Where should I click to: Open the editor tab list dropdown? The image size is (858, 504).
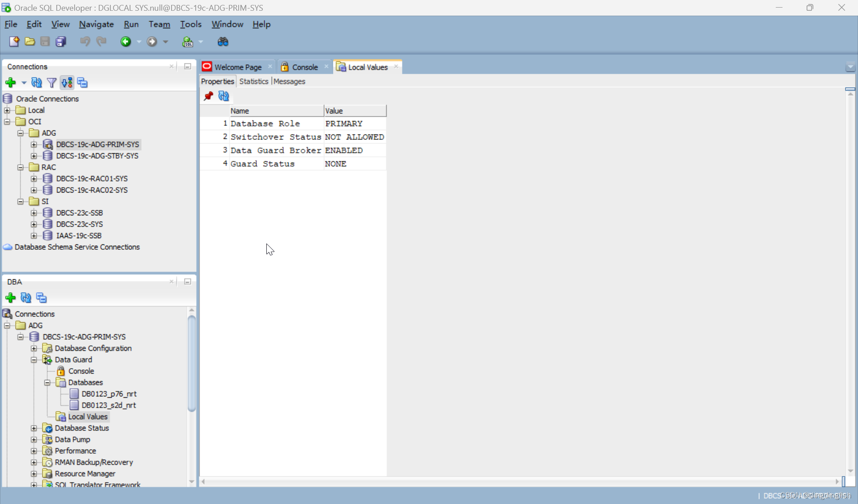coord(850,67)
